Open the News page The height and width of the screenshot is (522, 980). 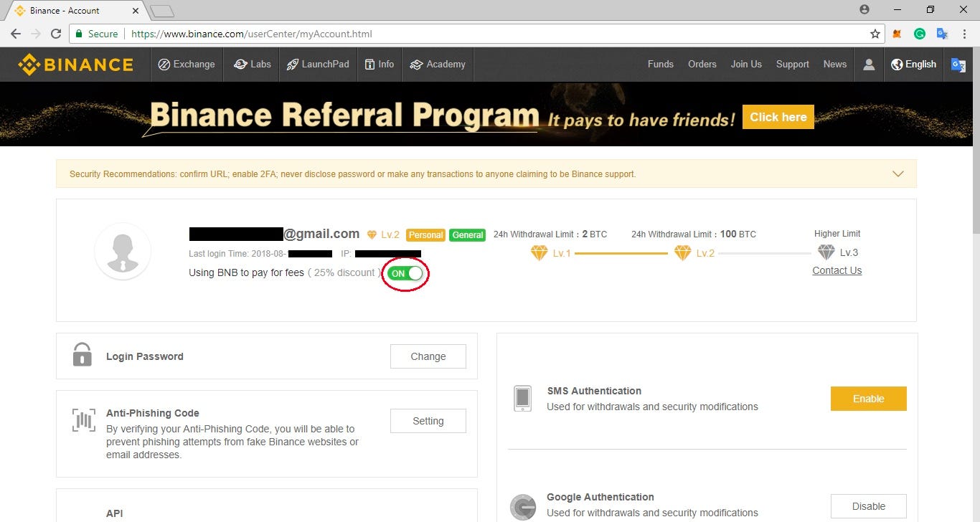(x=835, y=64)
